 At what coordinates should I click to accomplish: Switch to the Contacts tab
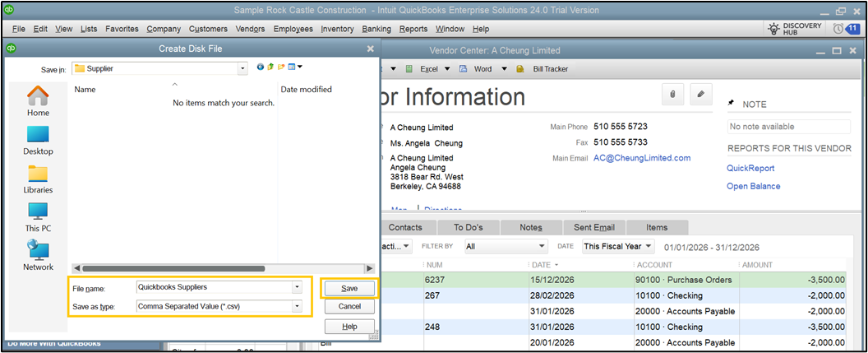click(x=406, y=227)
